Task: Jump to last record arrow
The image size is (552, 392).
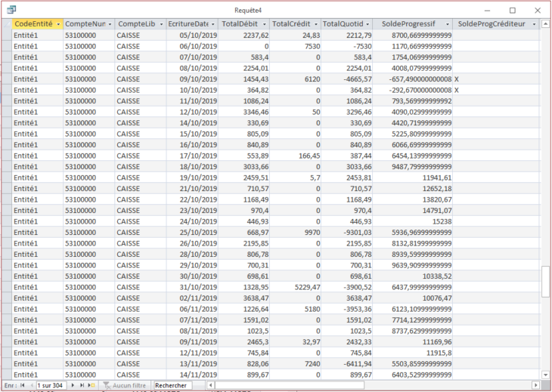Action: coord(82,385)
